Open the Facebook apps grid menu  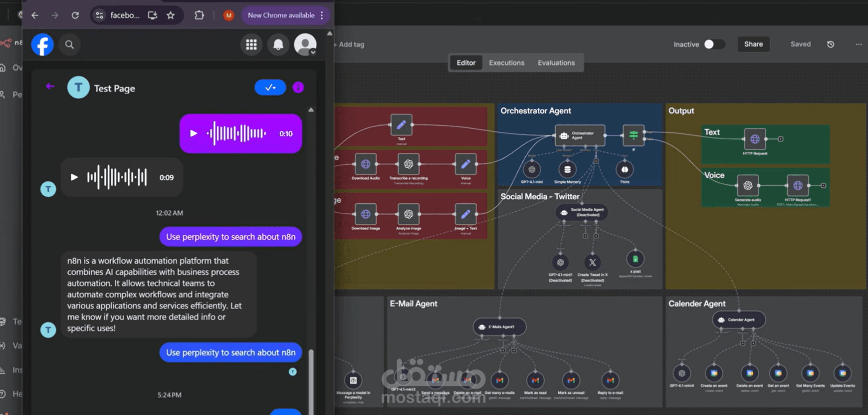pos(251,45)
